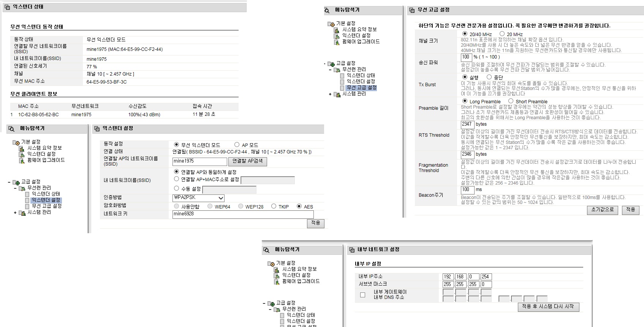Image resolution: width=644 pixels, height=327 pixels.
Task: Collapse 무선랜 관리 in the menu beside 무선 고급 설정
Action: point(330,70)
